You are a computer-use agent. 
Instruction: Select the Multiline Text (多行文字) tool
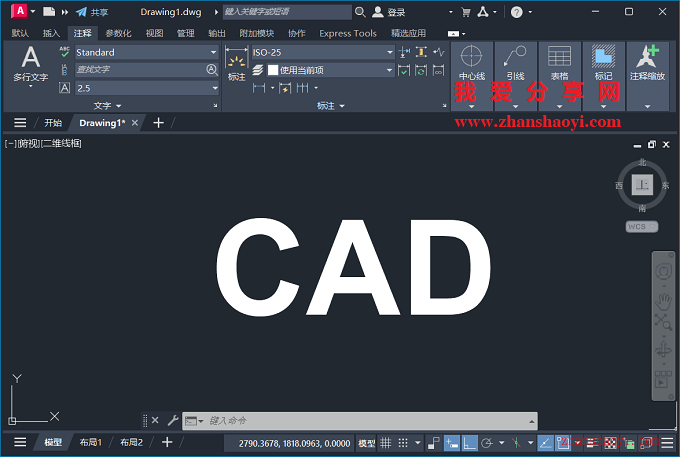tap(30, 64)
